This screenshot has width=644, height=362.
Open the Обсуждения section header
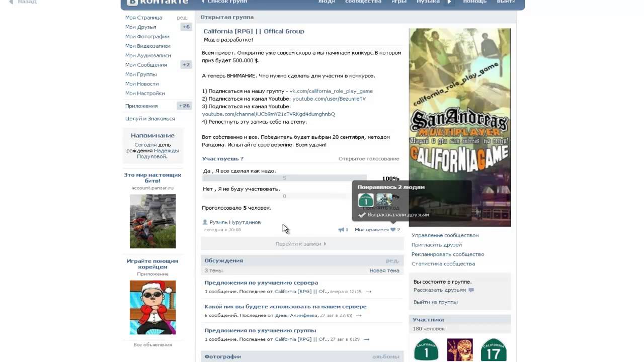coord(223,260)
